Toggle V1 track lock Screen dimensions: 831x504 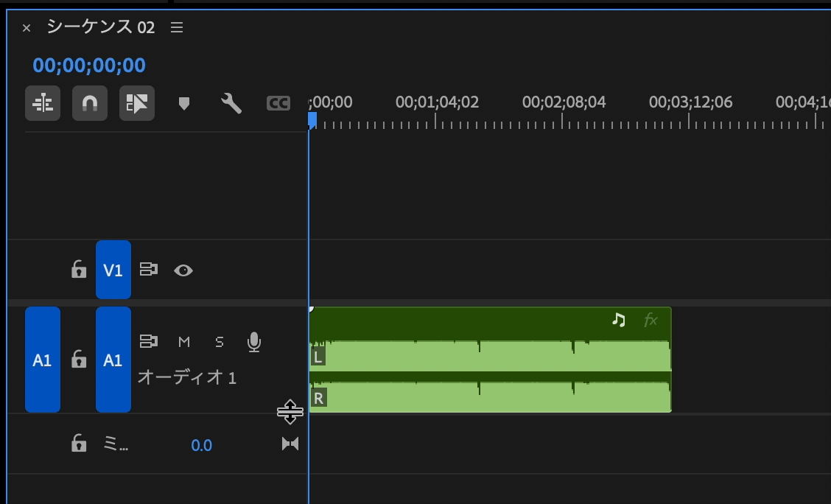78,269
